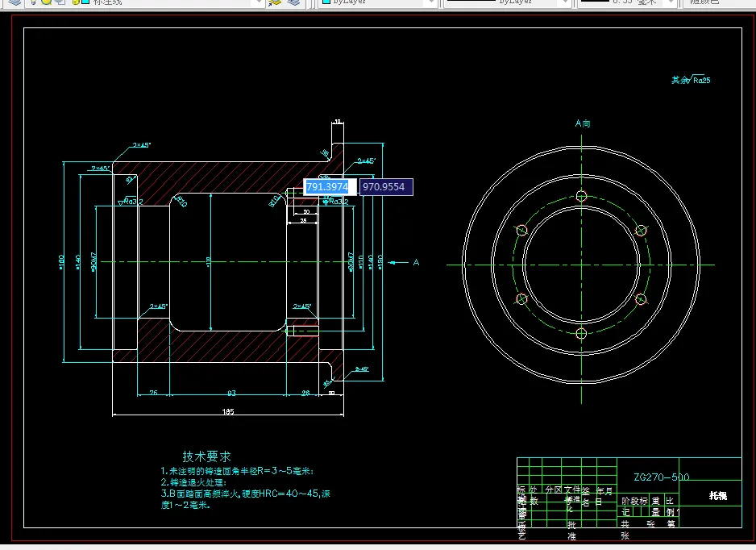Select the letter A beside the view arrow
Screen dimensions: 756x550
point(416,262)
